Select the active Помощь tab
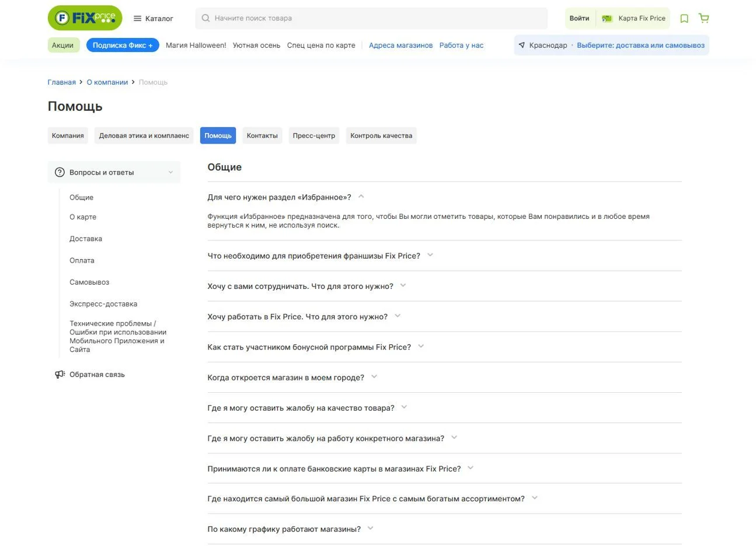Image resolution: width=756 pixels, height=548 pixels. [x=218, y=135]
